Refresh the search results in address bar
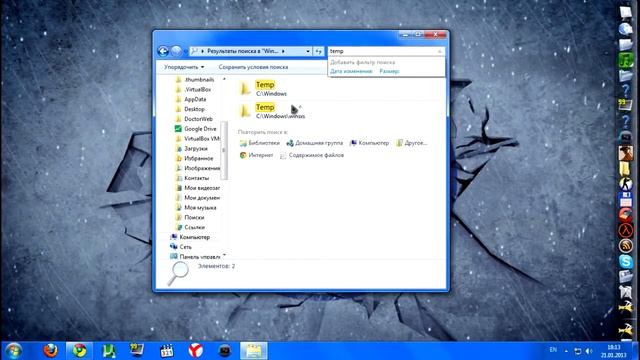The height and width of the screenshot is (360, 640). tap(318, 51)
